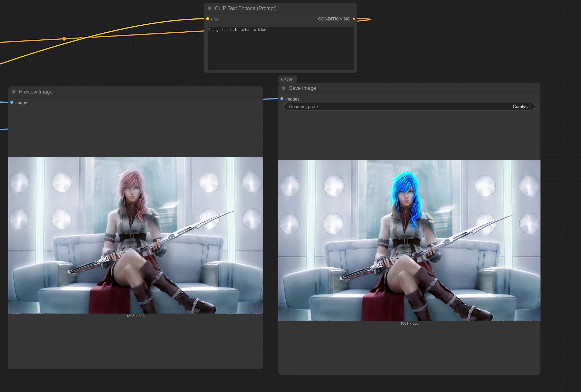Edit the hair color prompt text box
Image resolution: width=581 pixels, height=392 pixels.
tap(281, 48)
